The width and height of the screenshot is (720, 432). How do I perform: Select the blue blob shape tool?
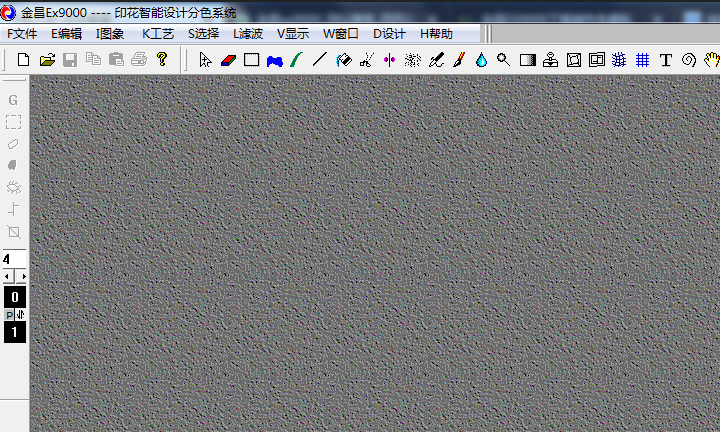(275, 61)
